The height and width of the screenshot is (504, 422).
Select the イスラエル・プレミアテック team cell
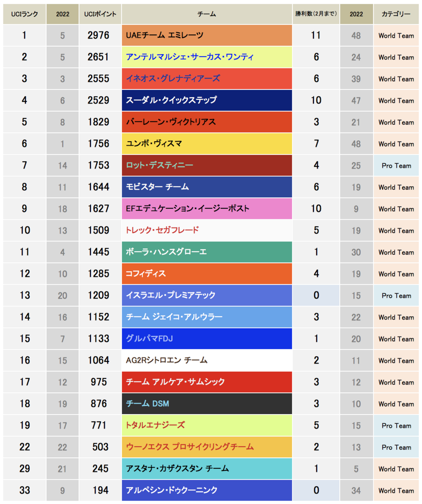tap(207, 295)
